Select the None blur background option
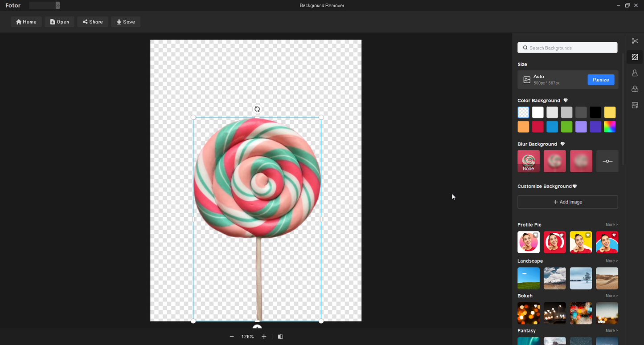This screenshot has height=345, width=644. point(529,161)
